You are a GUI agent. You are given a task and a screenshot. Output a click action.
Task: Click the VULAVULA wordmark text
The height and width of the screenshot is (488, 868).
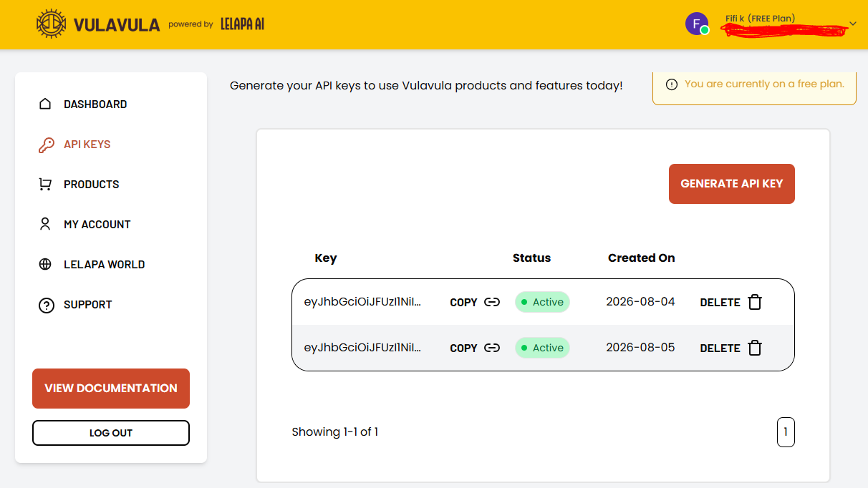(117, 25)
